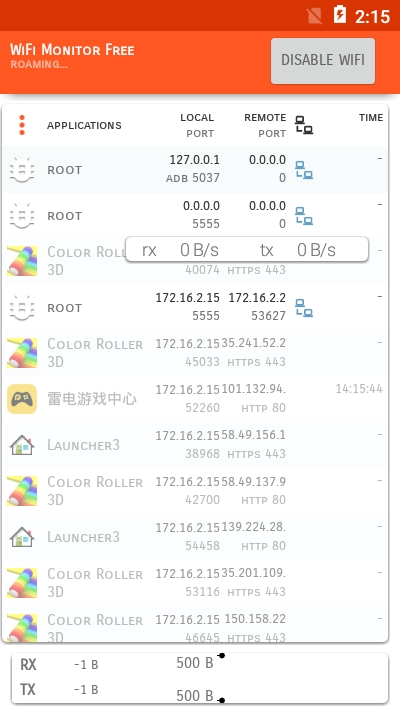
Task: Select the 雷电游戏中心 gamepad app icon
Action: point(22,399)
